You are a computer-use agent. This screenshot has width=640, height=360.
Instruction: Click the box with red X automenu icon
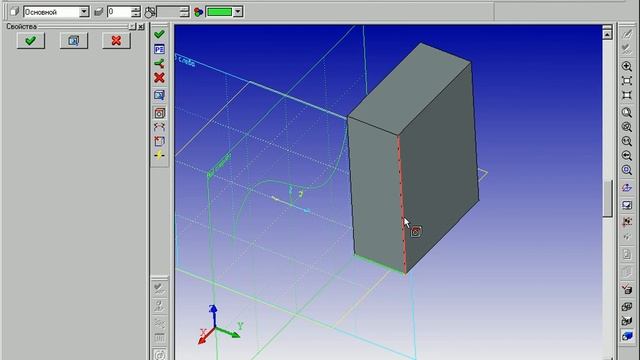point(160,141)
